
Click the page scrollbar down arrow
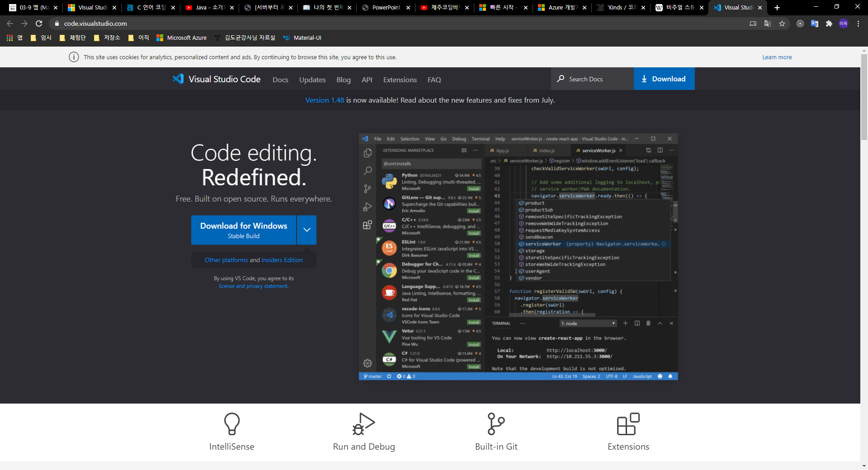(x=864, y=466)
